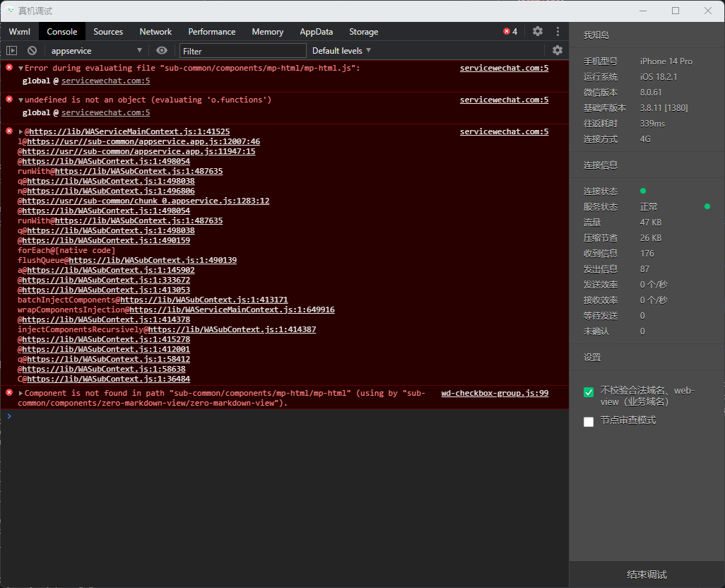Open servicewechat.com:5 link of 'undefined is not an object'
This screenshot has height=588, width=725.
504,100
